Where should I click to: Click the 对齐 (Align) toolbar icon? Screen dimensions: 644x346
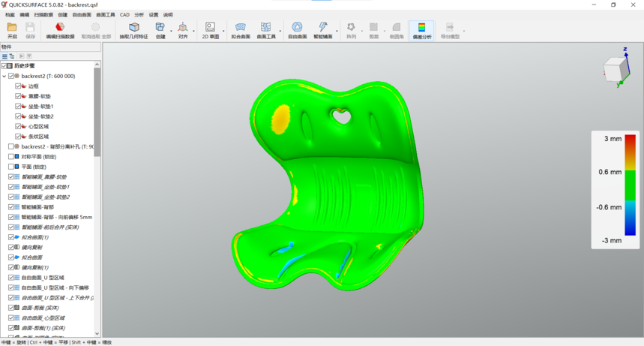183,27
